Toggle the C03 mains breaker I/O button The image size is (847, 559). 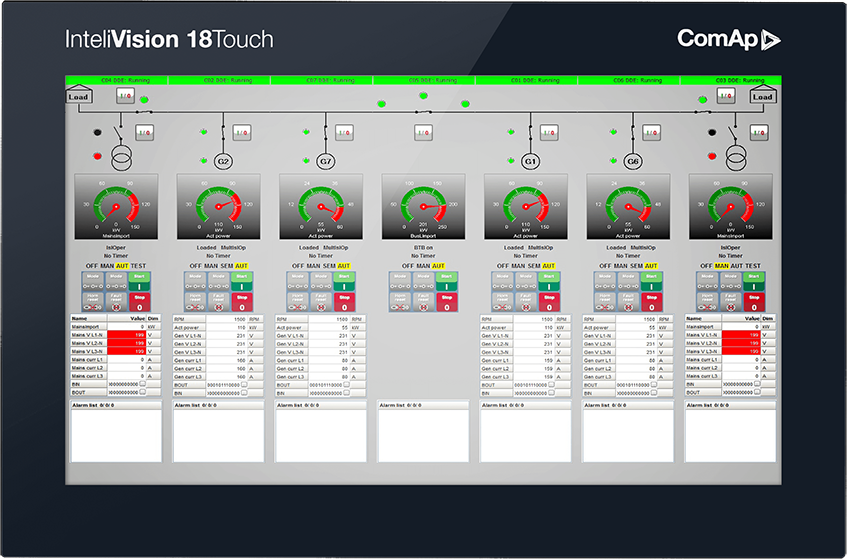(x=759, y=132)
